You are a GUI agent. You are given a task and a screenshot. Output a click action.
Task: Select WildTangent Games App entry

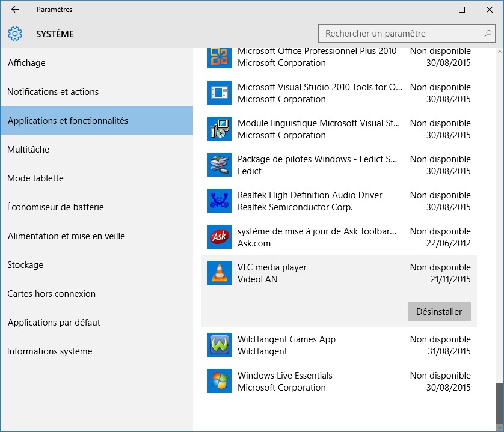[339, 345]
